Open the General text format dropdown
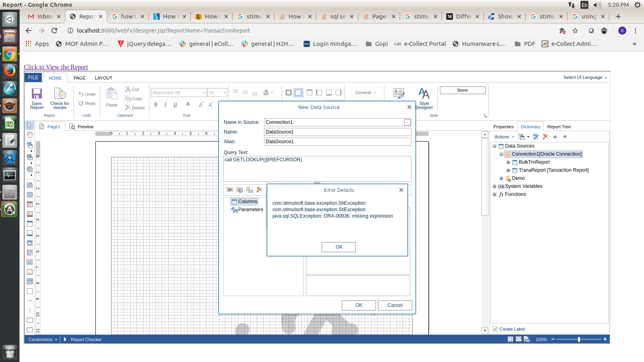The width and height of the screenshot is (644, 362). point(365,93)
